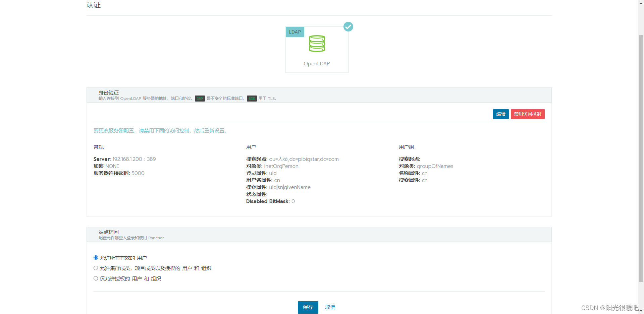This screenshot has height=314, width=644.
Task: Click the scrollbar down arrow
Action: click(x=641, y=311)
